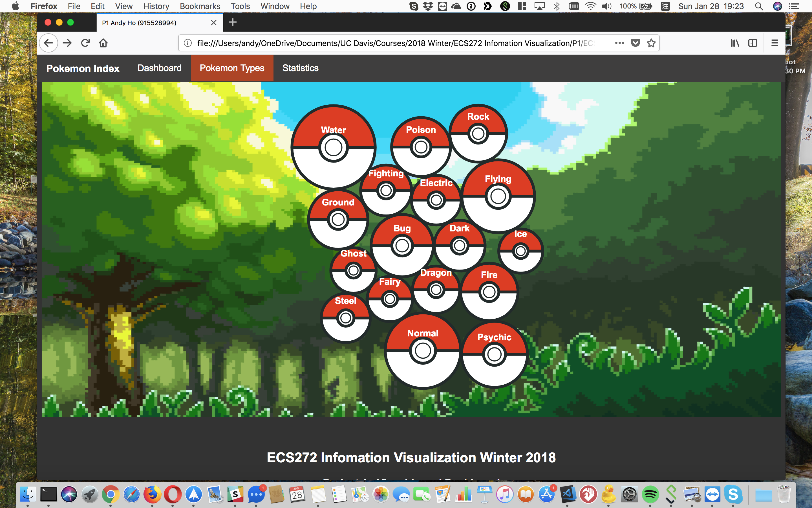Viewport: 812px width, 508px height.
Task: Select the Bug type pokeball
Action: point(402,246)
